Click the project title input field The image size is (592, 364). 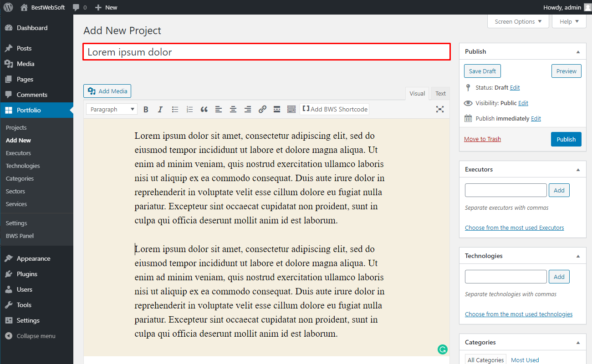coord(266,52)
